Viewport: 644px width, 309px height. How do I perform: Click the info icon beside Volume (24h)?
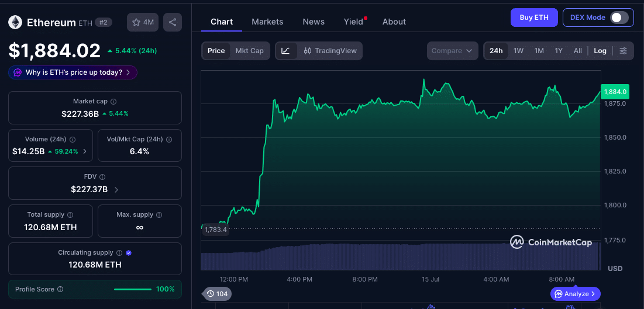pyautogui.click(x=73, y=140)
